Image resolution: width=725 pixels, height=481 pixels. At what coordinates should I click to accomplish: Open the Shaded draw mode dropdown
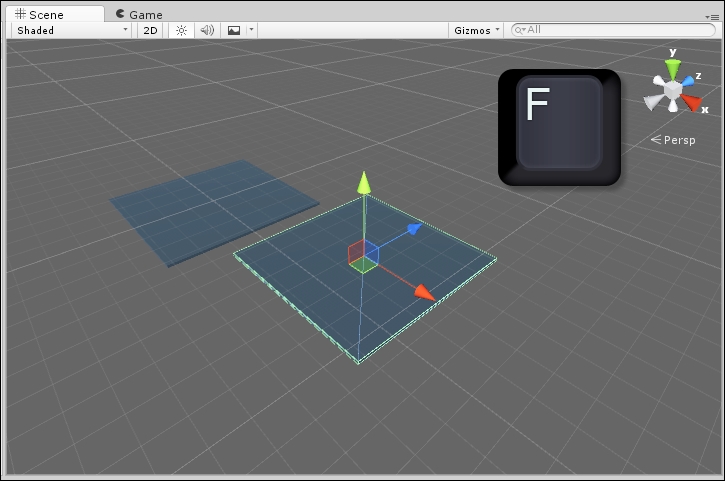(x=71, y=30)
